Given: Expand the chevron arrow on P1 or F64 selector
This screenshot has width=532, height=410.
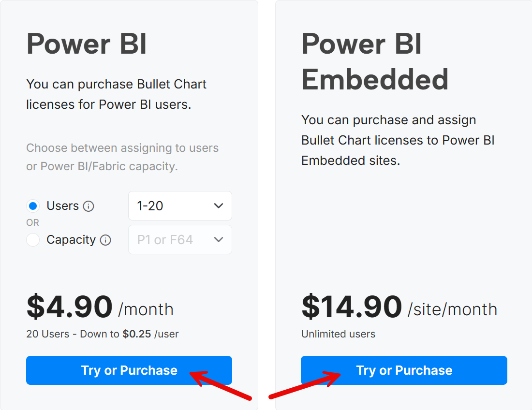Looking at the screenshot, I should [219, 240].
